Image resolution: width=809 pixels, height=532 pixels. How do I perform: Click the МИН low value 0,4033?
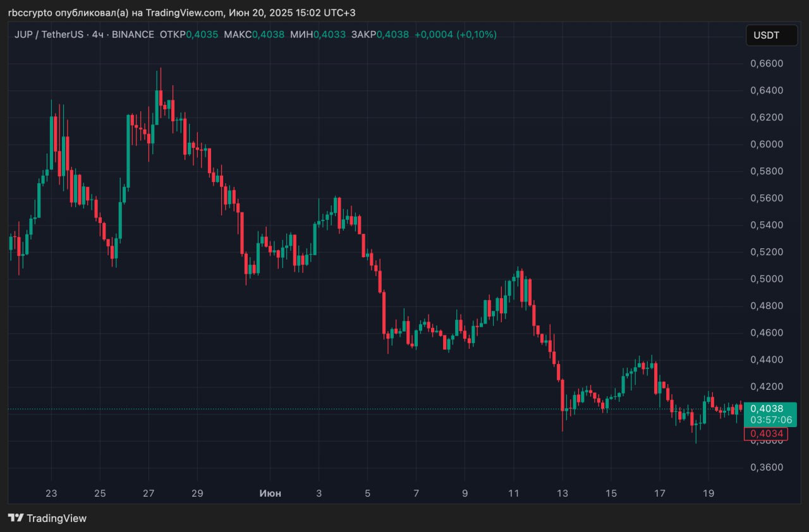[x=329, y=34]
